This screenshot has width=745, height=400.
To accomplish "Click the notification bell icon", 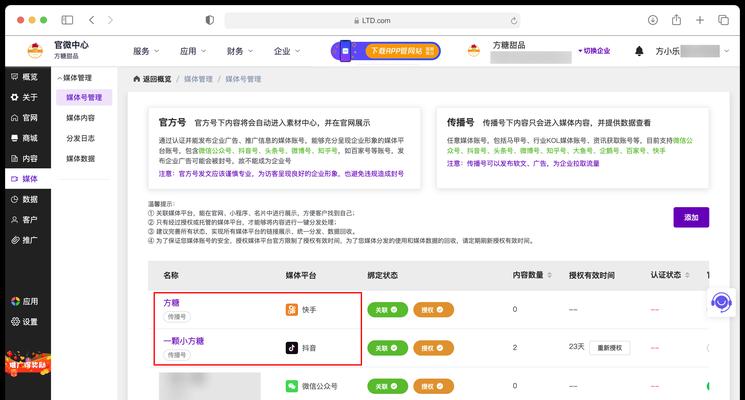I will 639,51.
